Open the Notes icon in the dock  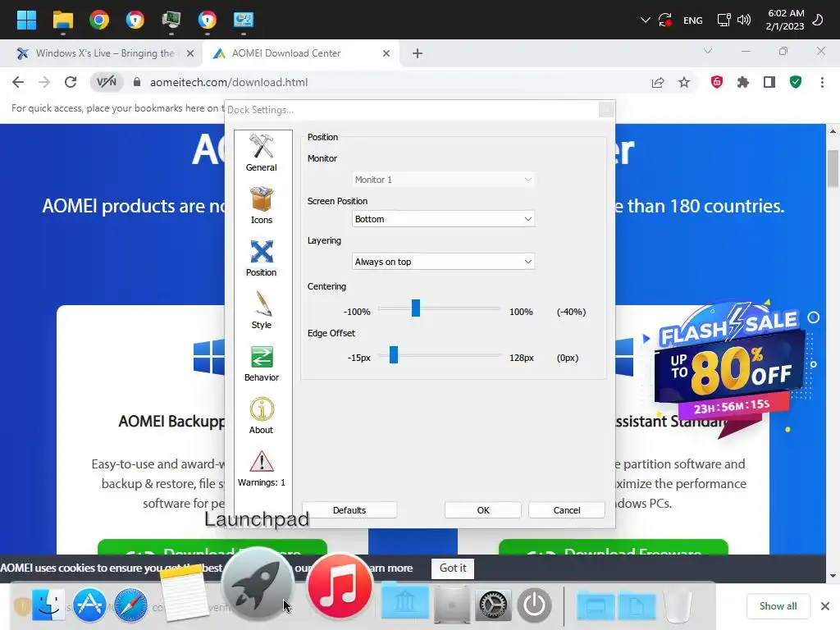[x=183, y=594]
